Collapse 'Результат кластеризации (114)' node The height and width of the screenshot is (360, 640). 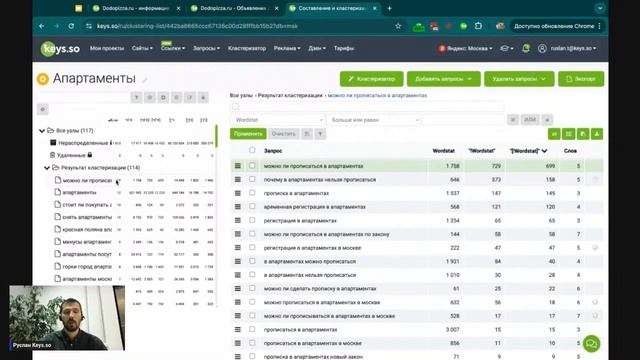pyautogui.click(x=47, y=168)
